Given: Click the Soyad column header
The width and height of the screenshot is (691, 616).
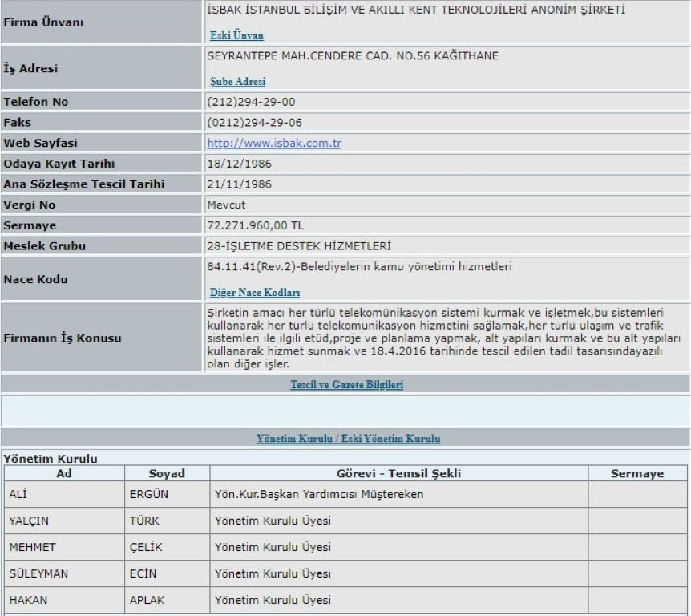Looking at the screenshot, I should pos(166,474).
